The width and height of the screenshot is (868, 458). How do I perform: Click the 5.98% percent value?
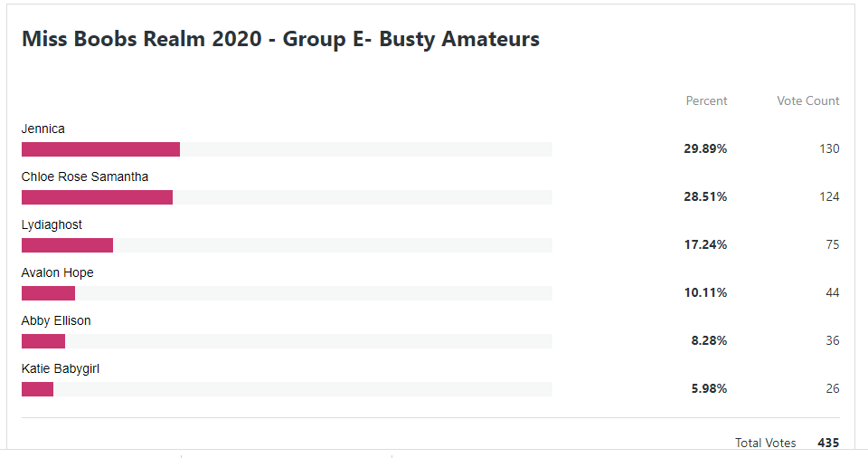point(709,388)
